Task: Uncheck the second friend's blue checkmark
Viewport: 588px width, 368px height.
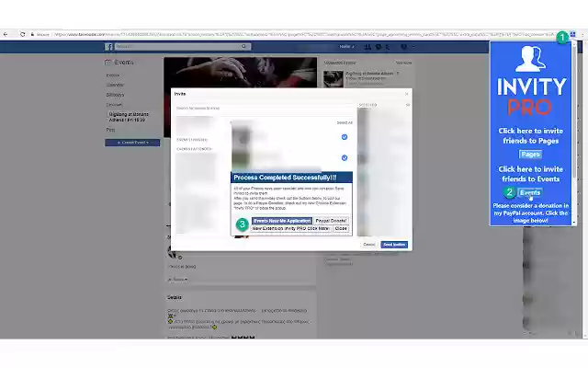Action: pyautogui.click(x=345, y=157)
